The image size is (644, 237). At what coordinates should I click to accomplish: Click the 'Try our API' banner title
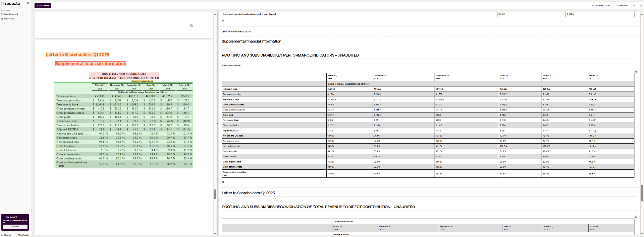point(11,217)
